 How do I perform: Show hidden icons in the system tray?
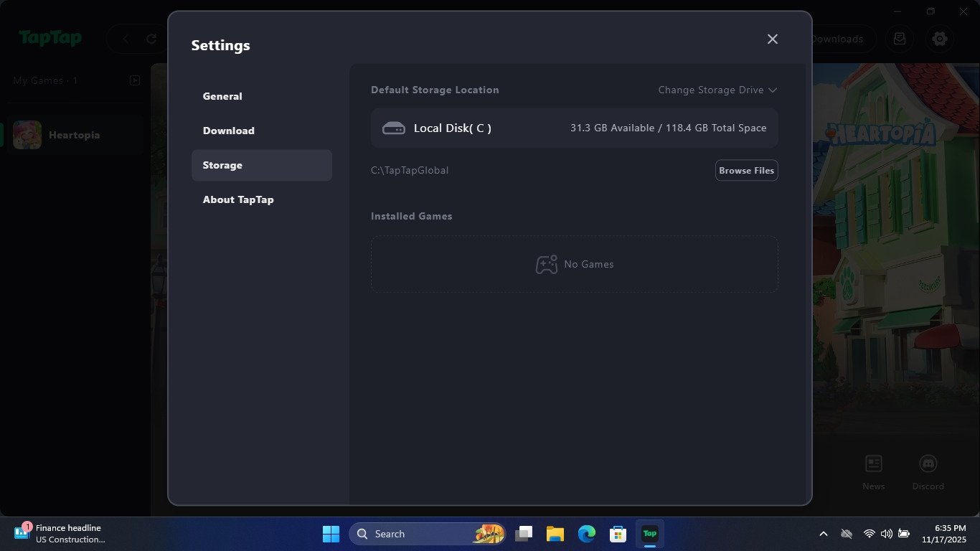point(823,534)
